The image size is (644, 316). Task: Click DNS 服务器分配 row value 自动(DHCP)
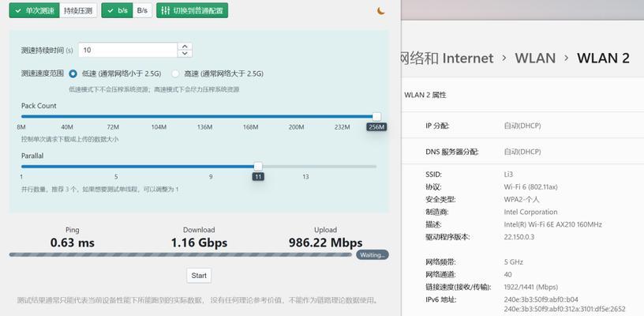(x=522, y=152)
